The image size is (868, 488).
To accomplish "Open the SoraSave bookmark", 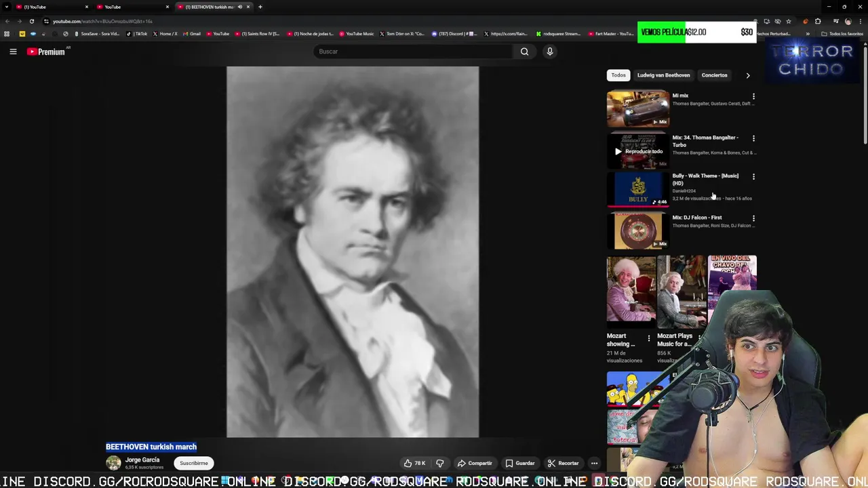I will [x=97, y=34].
